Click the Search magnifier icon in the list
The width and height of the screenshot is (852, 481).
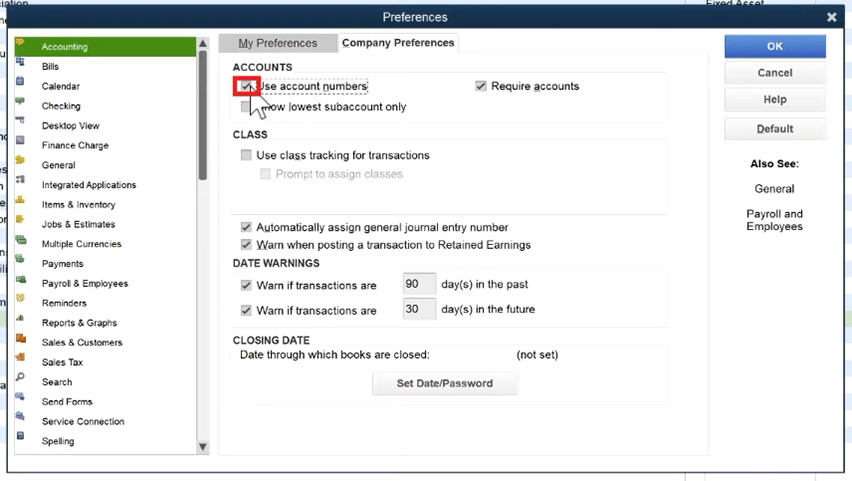(20, 377)
